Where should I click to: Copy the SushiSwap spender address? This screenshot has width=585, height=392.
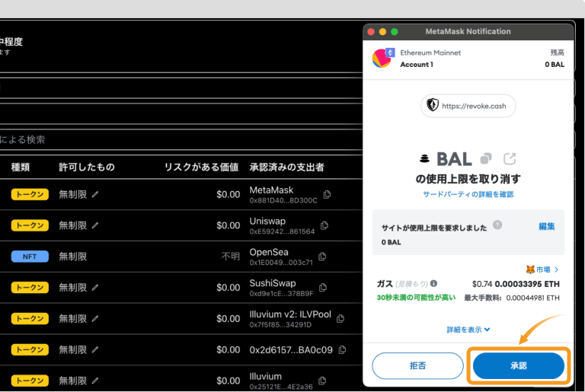point(323,287)
